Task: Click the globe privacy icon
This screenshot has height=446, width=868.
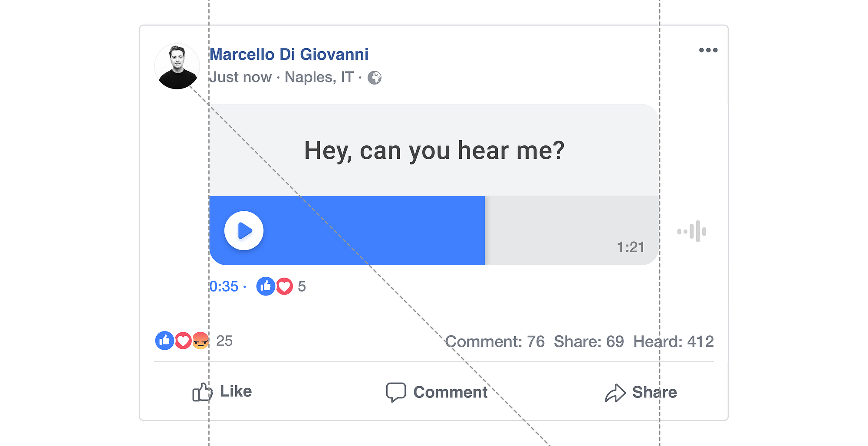Action: [x=375, y=78]
